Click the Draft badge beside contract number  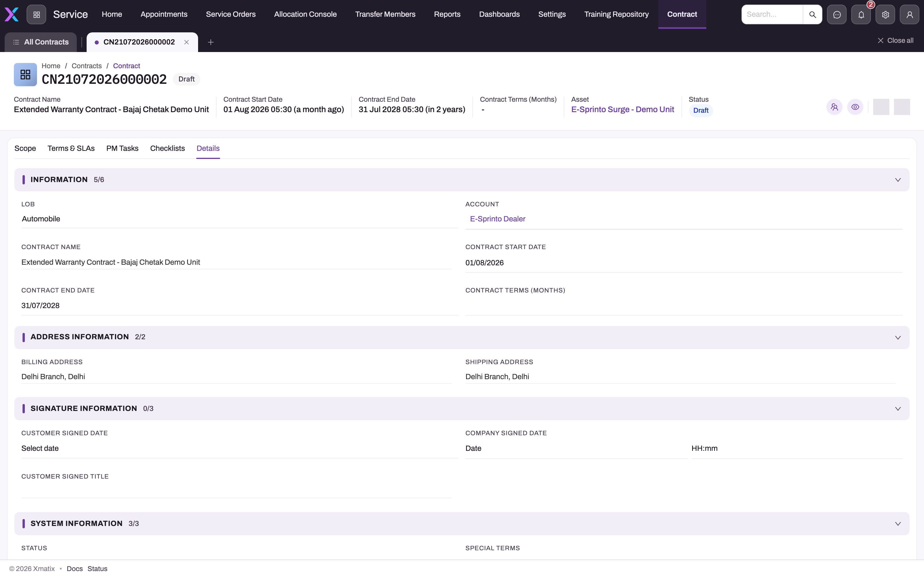(x=186, y=79)
